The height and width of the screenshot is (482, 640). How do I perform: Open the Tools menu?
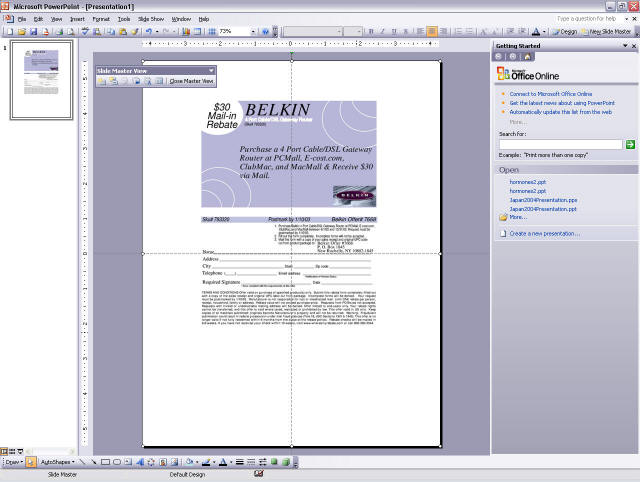coord(124,19)
